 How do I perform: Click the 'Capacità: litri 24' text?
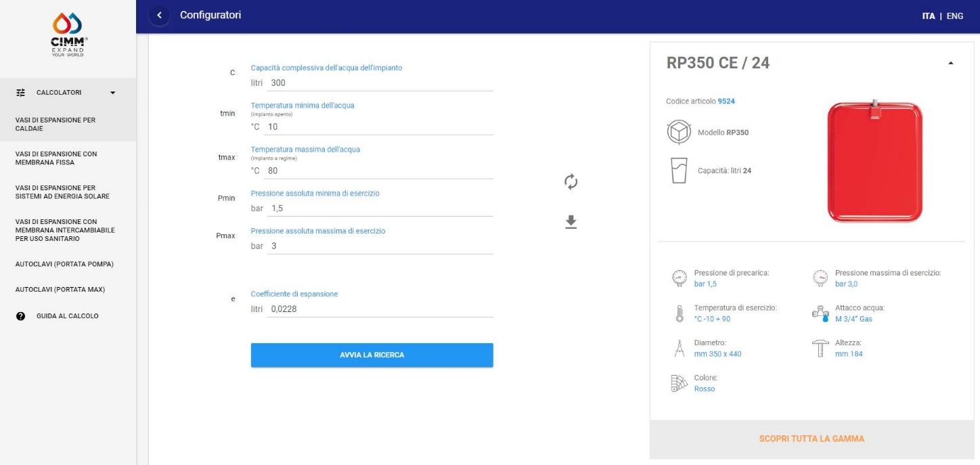724,171
